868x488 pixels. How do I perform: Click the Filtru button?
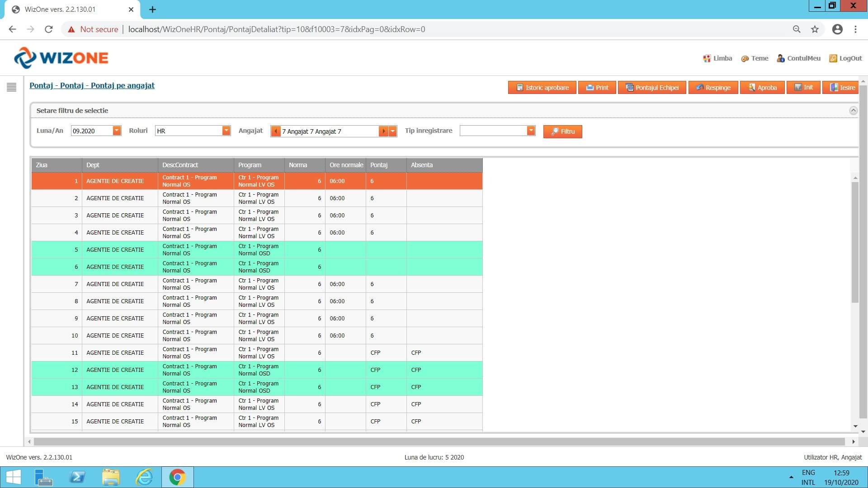tap(562, 131)
